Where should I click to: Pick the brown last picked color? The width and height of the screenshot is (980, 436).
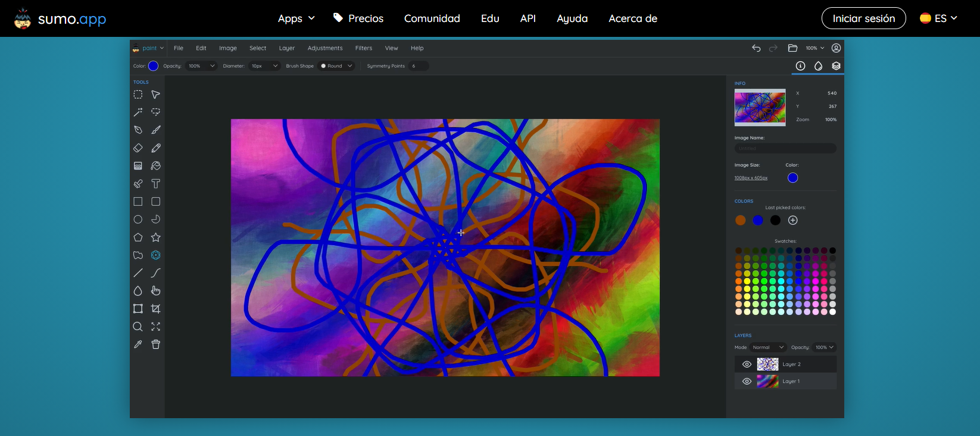coord(741,221)
